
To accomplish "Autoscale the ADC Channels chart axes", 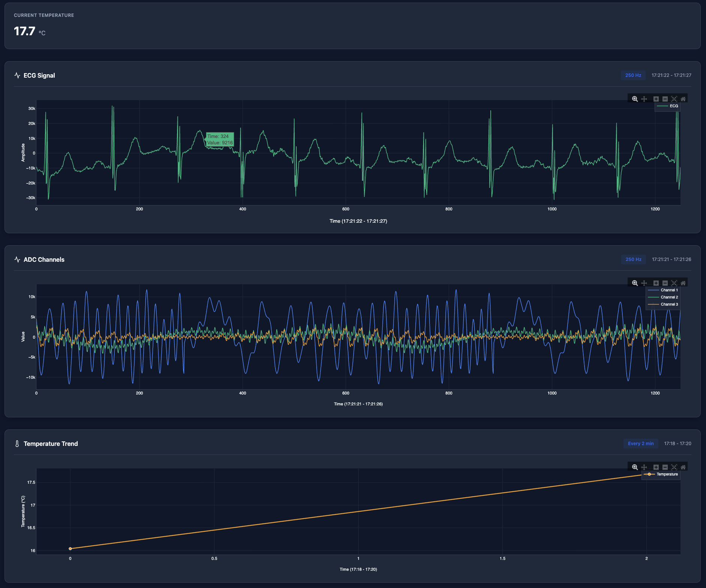I will (674, 283).
